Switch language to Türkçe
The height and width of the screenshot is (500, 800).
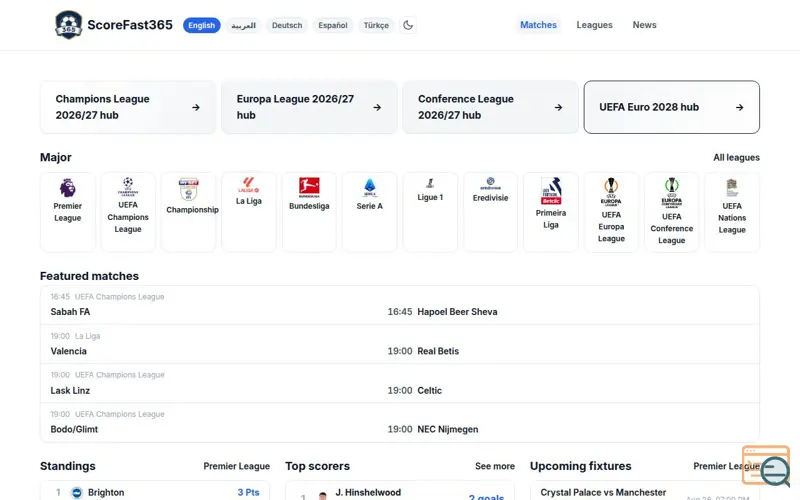tap(376, 26)
